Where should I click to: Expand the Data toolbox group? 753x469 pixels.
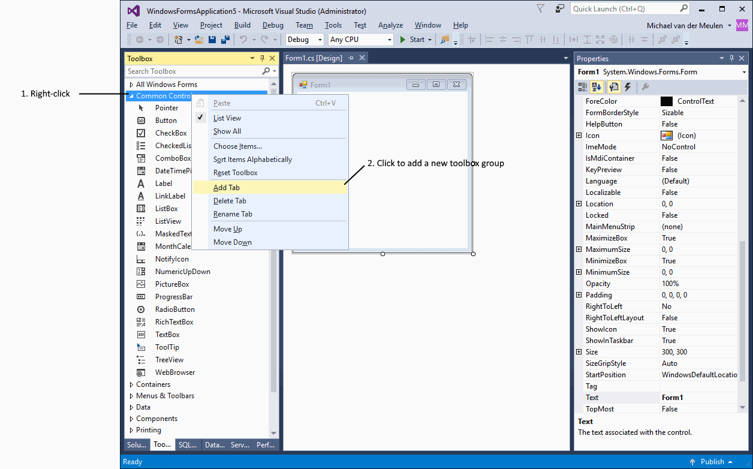[x=131, y=408]
